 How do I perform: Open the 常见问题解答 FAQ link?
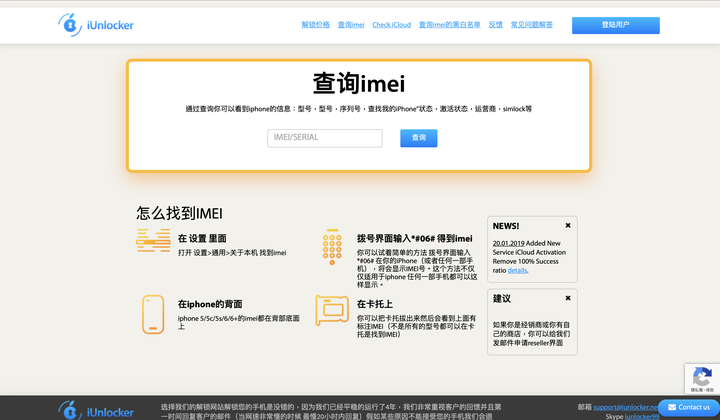[x=532, y=25]
